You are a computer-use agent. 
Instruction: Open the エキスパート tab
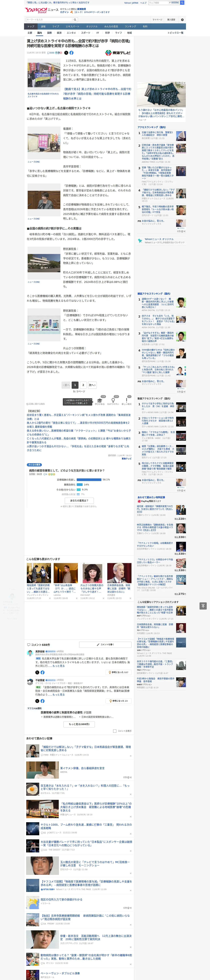72,27
